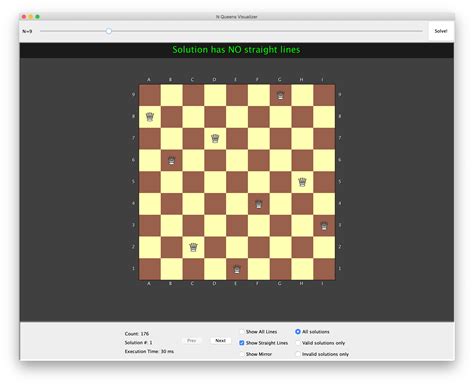Select the All solutions radio button
The image size is (474, 386).
(298, 332)
